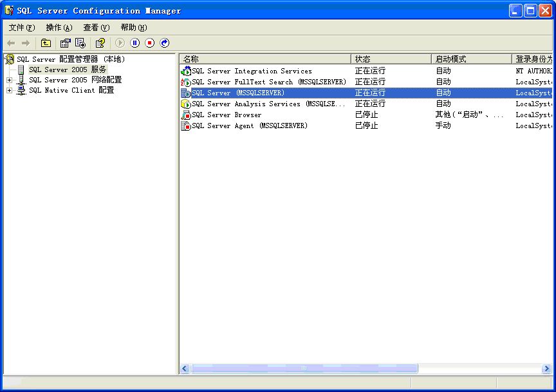This screenshot has width=556, height=392.
Task: Sort by the 登录身份为 column header
Action: click(x=532, y=59)
